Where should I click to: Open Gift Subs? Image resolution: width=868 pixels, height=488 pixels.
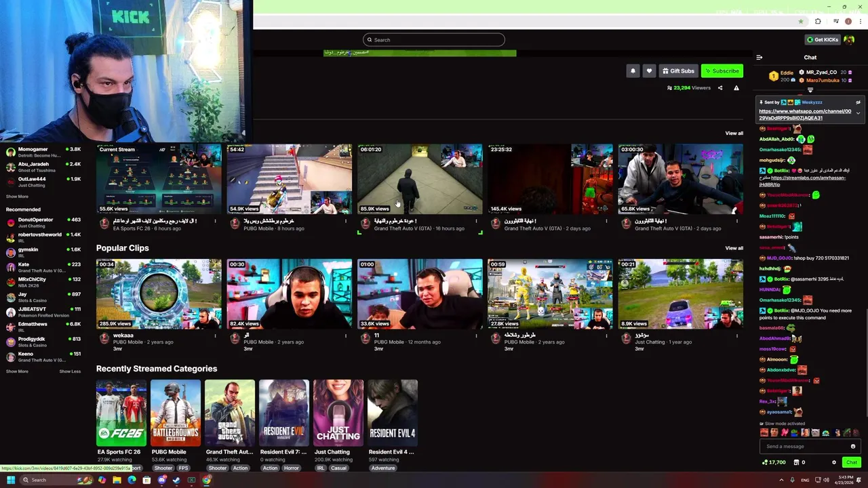point(678,70)
